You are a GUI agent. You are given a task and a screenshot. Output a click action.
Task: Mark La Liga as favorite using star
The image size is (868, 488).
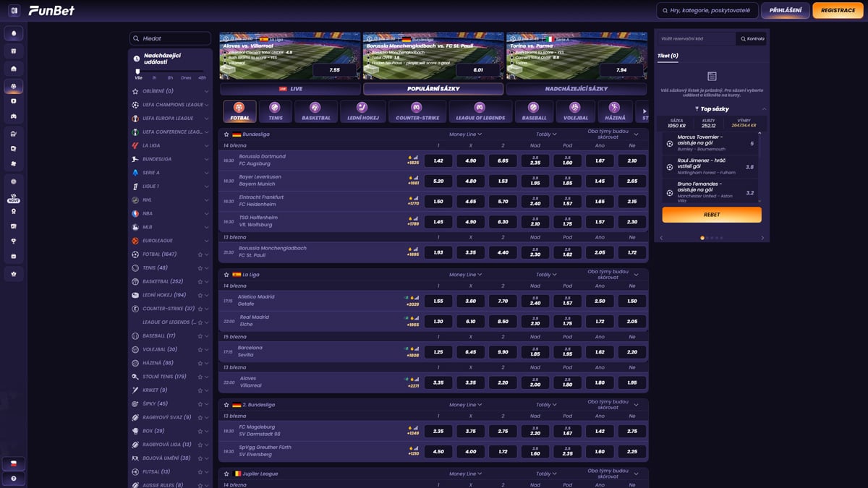click(226, 275)
